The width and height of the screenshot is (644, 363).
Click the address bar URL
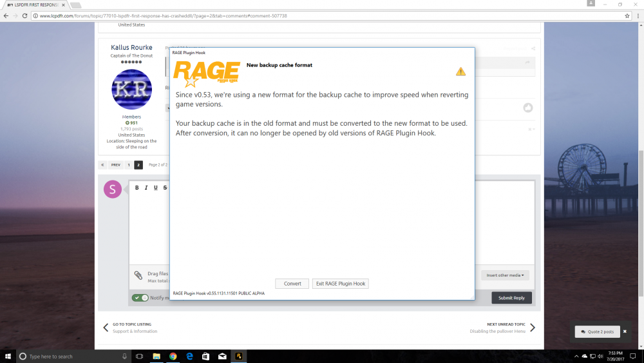tap(163, 15)
